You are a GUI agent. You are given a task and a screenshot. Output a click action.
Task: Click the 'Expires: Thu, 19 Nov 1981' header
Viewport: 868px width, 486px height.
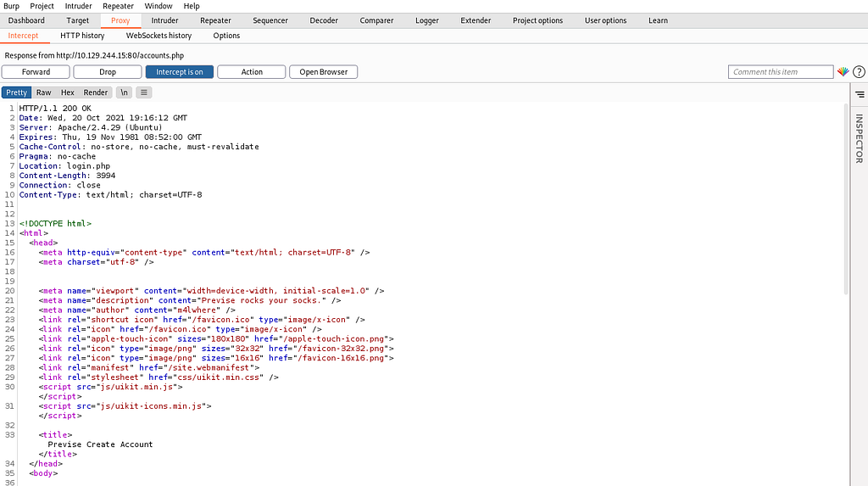[110, 137]
